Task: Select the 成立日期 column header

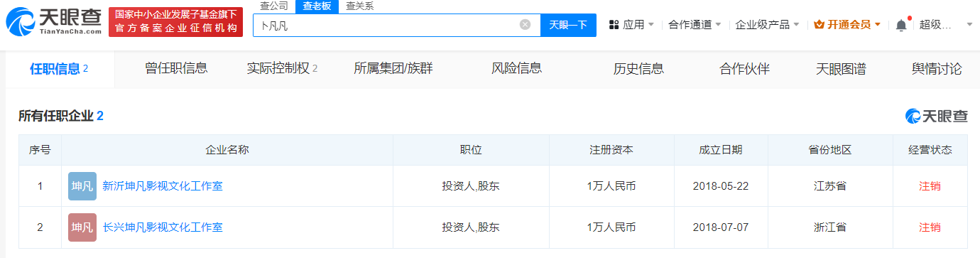Action: click(721, 150)
